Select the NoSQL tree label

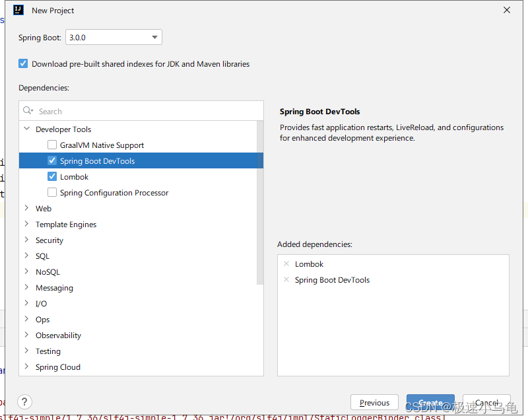(48, 272)
